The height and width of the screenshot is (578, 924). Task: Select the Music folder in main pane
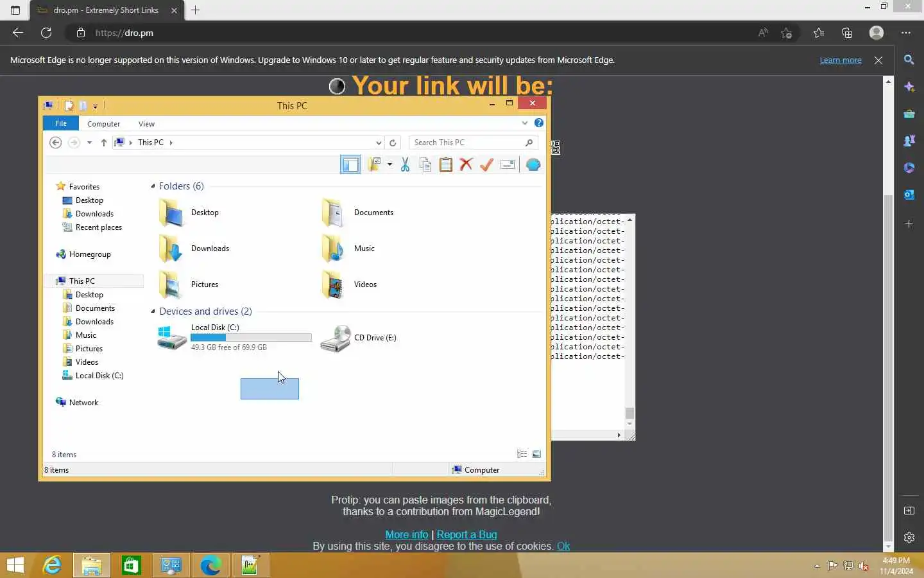click(x=348, y=249)
